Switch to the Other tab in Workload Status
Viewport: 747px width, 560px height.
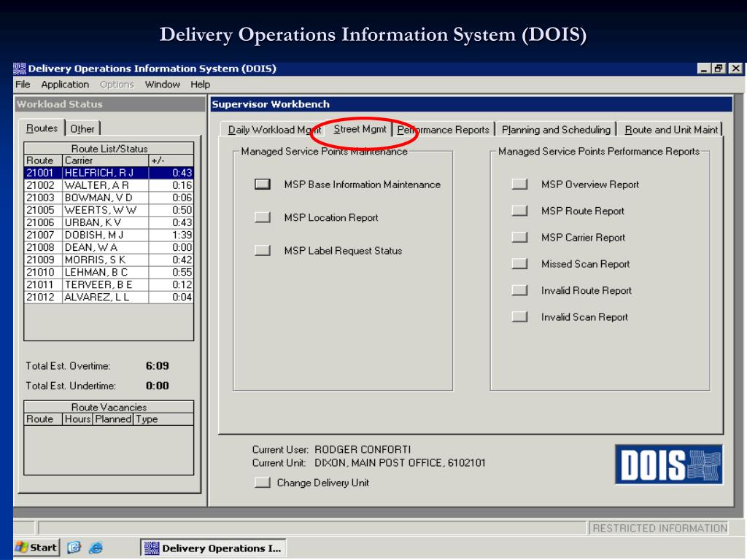pyautogui.click(x=82, y=128)
